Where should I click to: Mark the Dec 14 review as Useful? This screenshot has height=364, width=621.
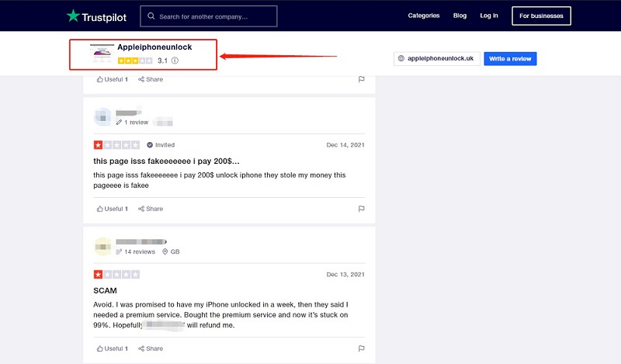(x=113, y=209)
